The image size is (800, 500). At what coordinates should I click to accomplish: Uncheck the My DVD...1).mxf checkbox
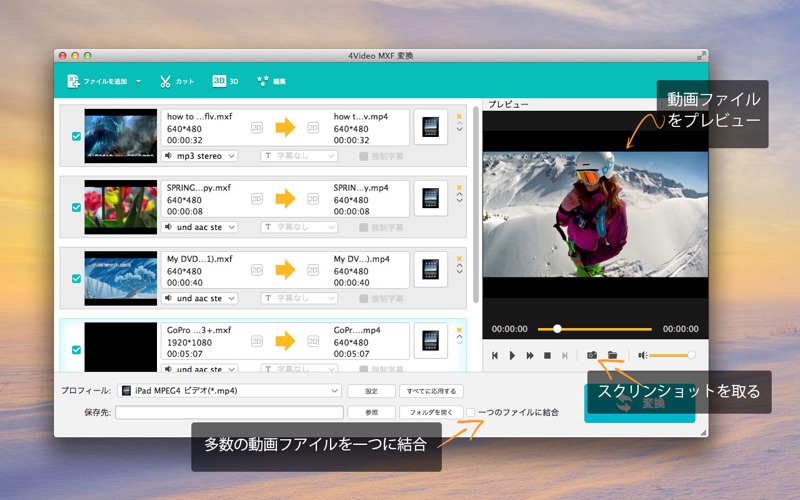pyautogui.click(x=76, y=279)
